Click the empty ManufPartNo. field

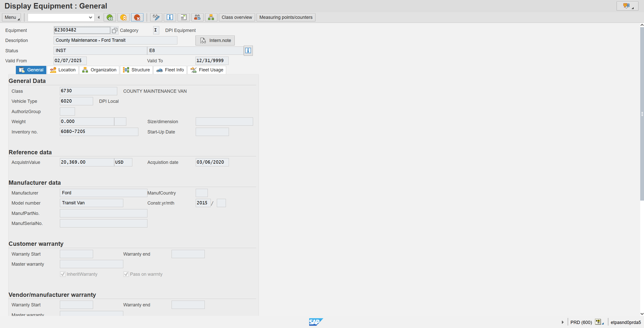tap(104, 213)
